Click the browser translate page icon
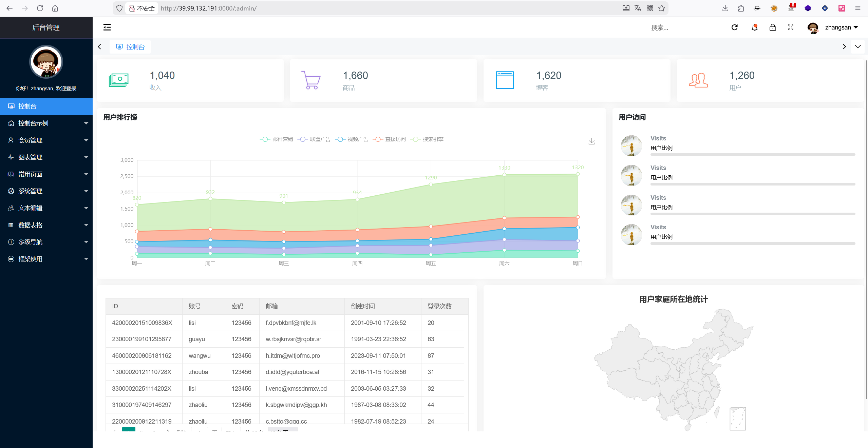The image size is (868, 448). 638,8
